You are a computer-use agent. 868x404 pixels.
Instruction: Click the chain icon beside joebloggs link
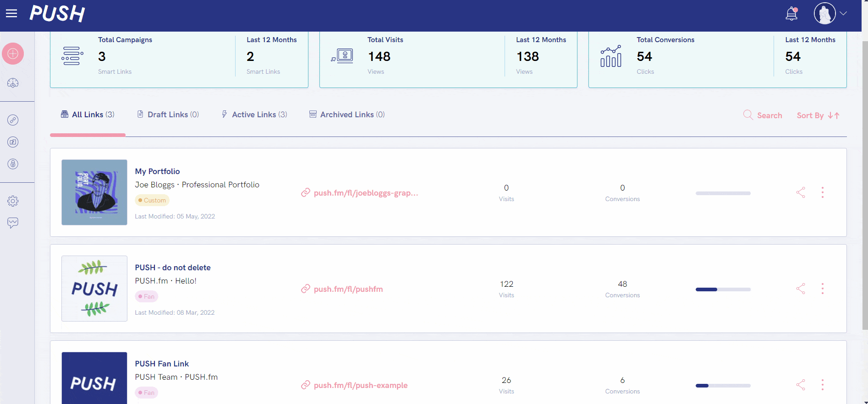tap(306, 193)
